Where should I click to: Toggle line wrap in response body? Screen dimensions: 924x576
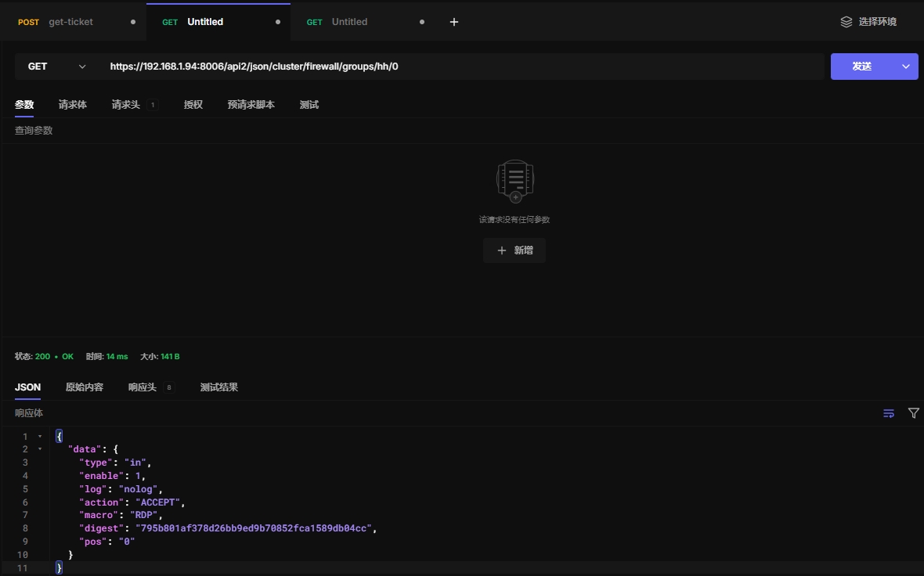[889, 413]
